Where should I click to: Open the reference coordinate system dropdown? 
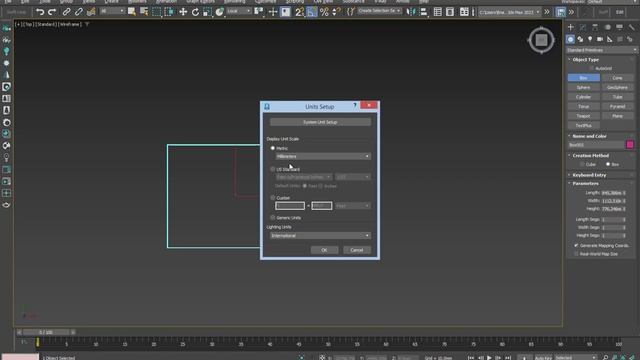[x=239, y=11]
